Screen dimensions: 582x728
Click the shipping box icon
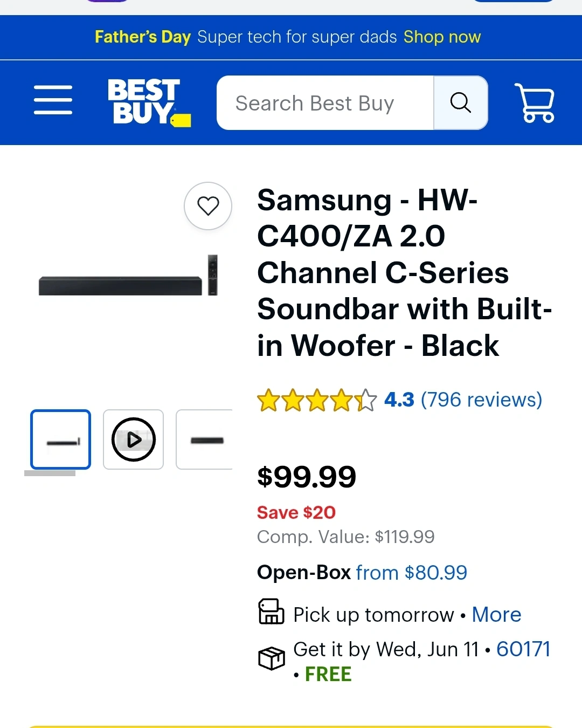271,658
